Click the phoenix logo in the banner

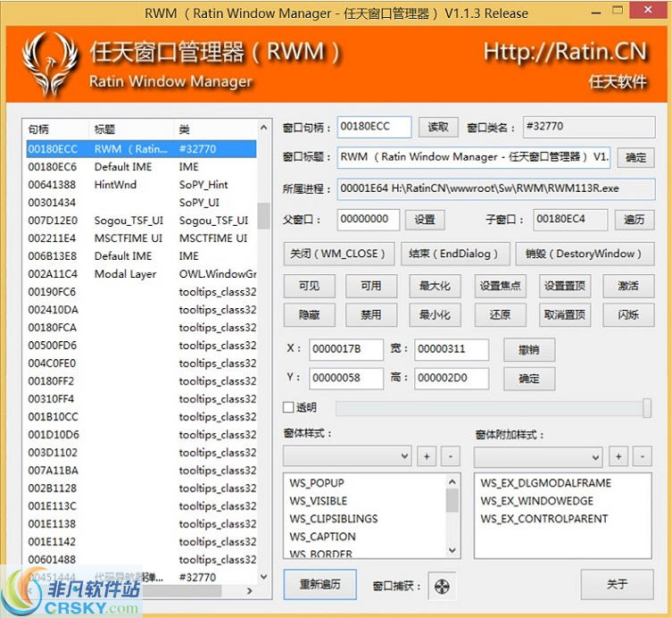[x=50, y=63]
